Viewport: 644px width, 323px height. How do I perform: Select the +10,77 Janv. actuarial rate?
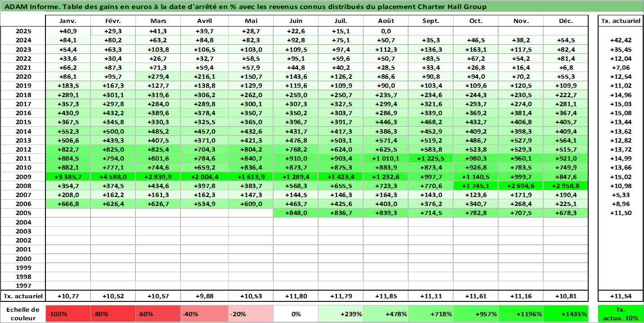coord(68,296)
